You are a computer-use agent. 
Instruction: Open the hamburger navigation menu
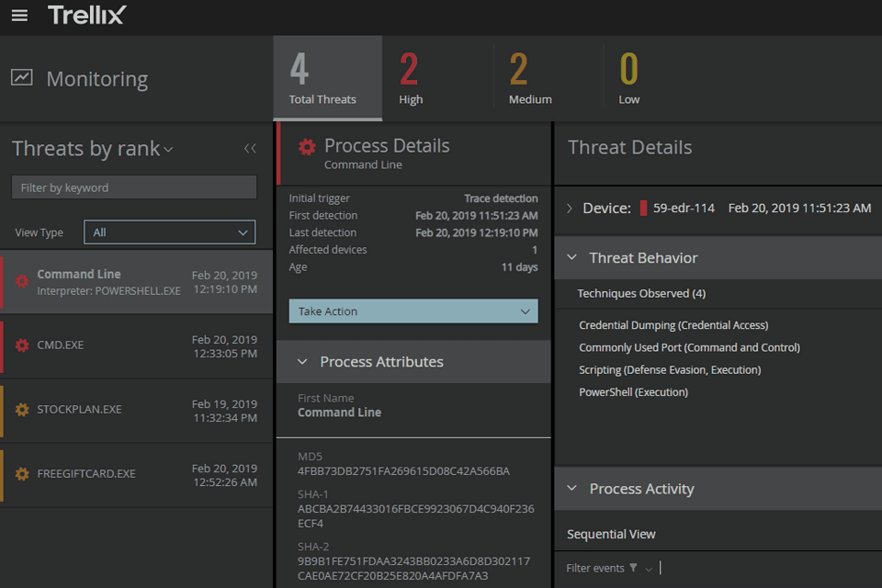19,16
